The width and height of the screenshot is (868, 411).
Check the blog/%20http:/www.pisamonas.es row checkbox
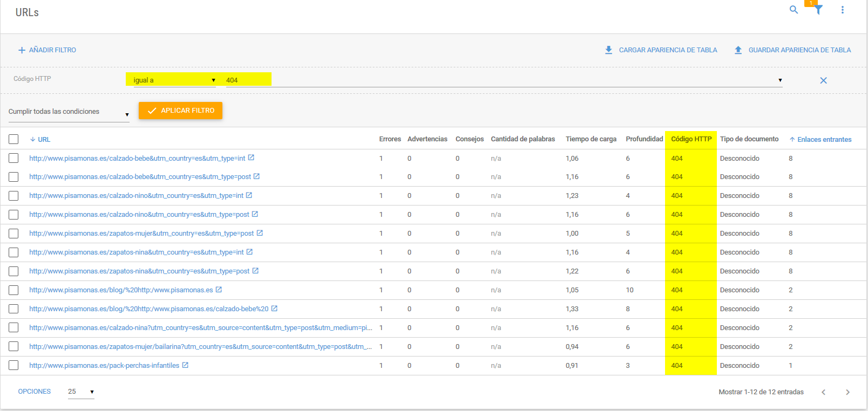tap(13, 290)
